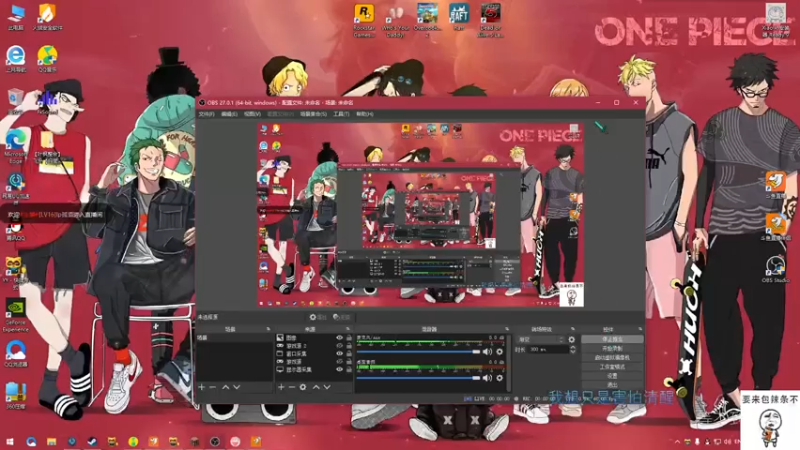Open the 场景集合(S) menu
This screenshot has height=450, width=800.
[x=313, y=114]
